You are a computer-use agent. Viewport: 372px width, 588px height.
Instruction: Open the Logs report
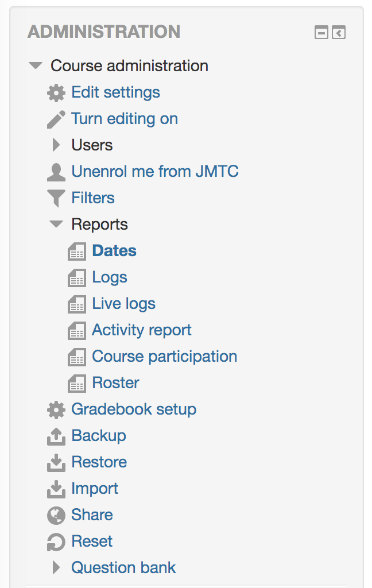click(x=110, y=277)
